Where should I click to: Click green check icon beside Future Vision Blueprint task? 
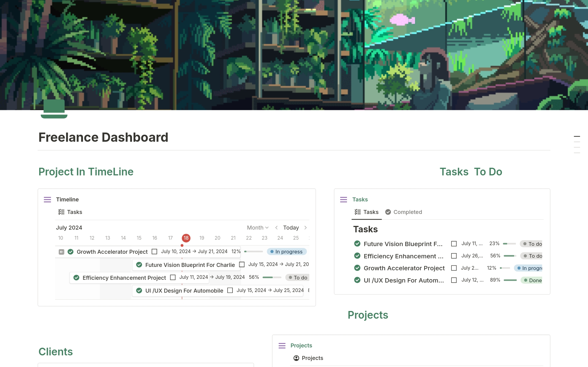[x=357, y=244]
